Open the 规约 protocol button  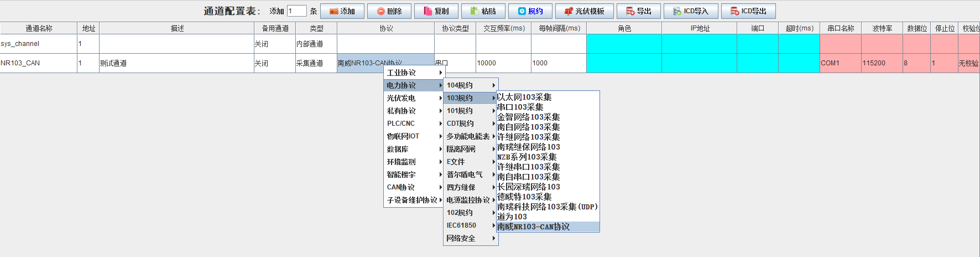tap(530, 11)
